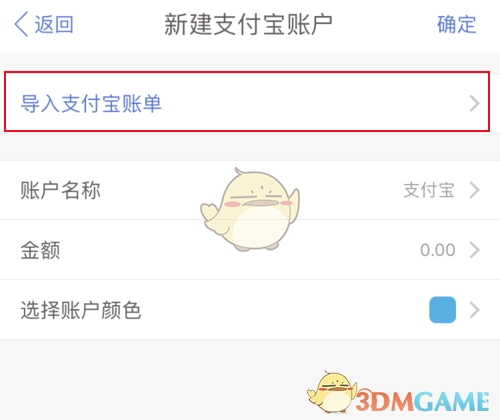This screenshot has width=500, height=420.
Task: Edit account name value 支付宝
Action: (429, 190)
